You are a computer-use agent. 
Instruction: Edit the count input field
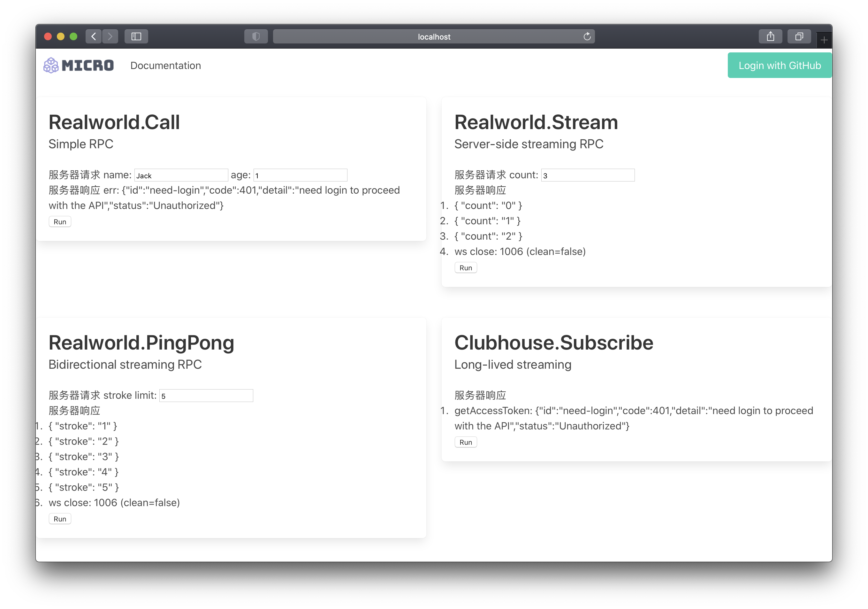click(x=588, y=175)
